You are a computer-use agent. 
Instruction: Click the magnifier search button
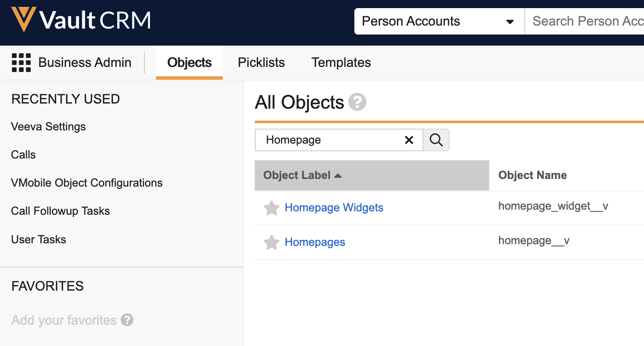click(x=436, y=140)
